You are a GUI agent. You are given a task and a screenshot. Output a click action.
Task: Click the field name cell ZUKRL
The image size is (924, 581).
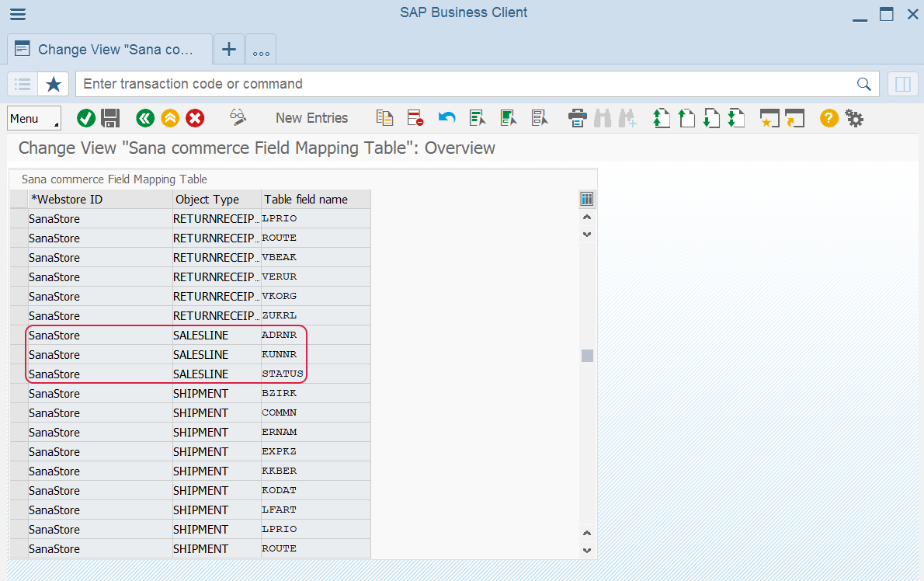point(316,316)
